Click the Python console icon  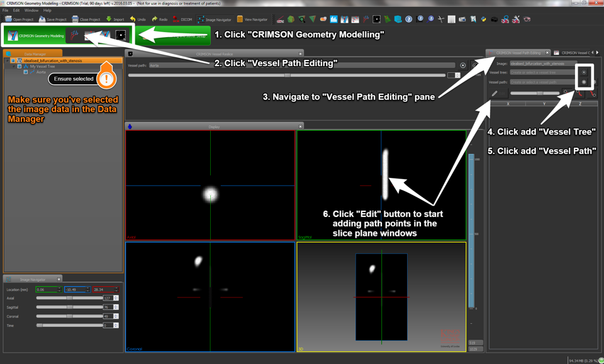483,19
